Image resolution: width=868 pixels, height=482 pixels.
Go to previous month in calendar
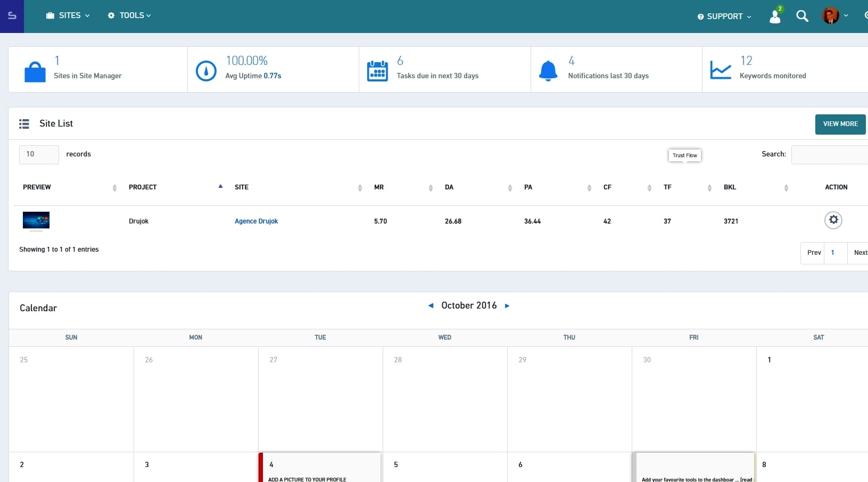(431, 305)
